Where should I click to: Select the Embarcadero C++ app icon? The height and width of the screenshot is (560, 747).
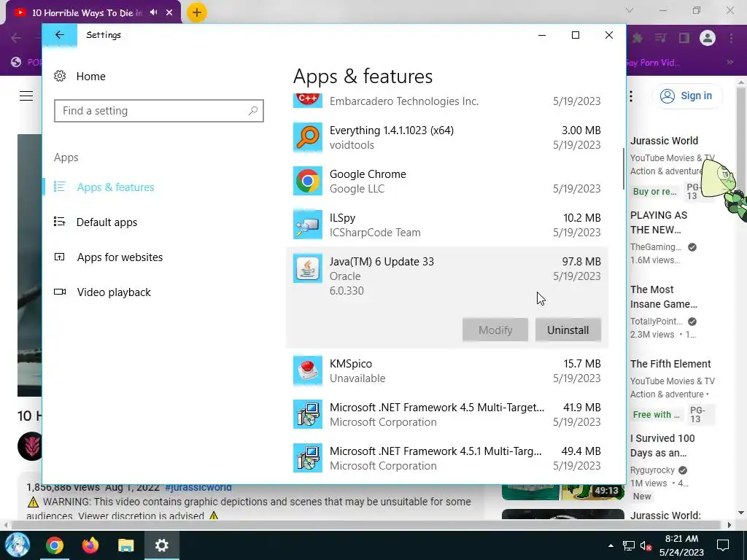click(x=308, y=101)
